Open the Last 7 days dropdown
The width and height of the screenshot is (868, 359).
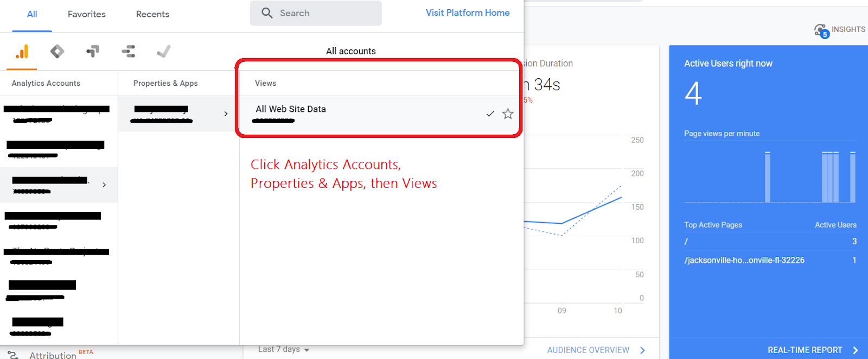pyautogui.click(x=284, y=349)
